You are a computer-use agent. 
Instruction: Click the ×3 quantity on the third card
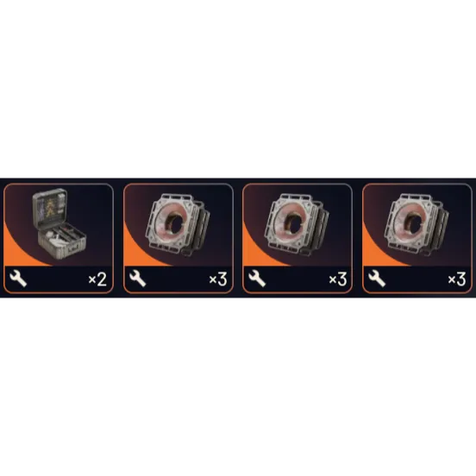point(338,279)
